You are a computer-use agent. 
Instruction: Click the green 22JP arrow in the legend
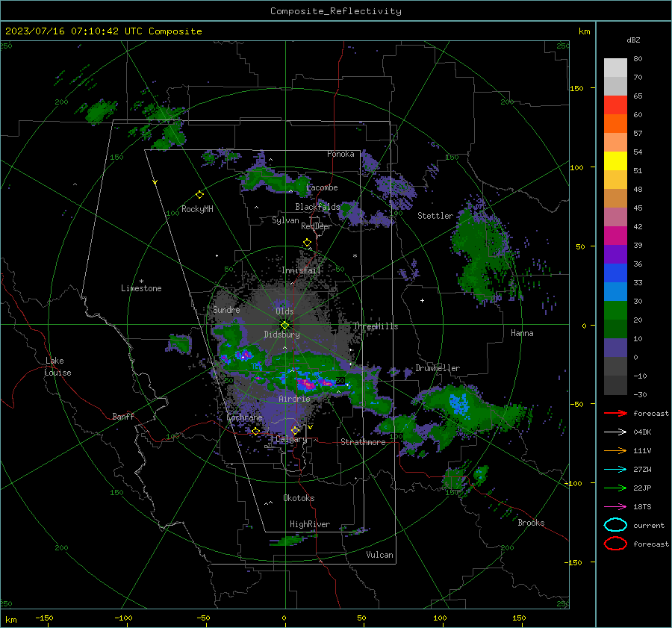point(615,488)
